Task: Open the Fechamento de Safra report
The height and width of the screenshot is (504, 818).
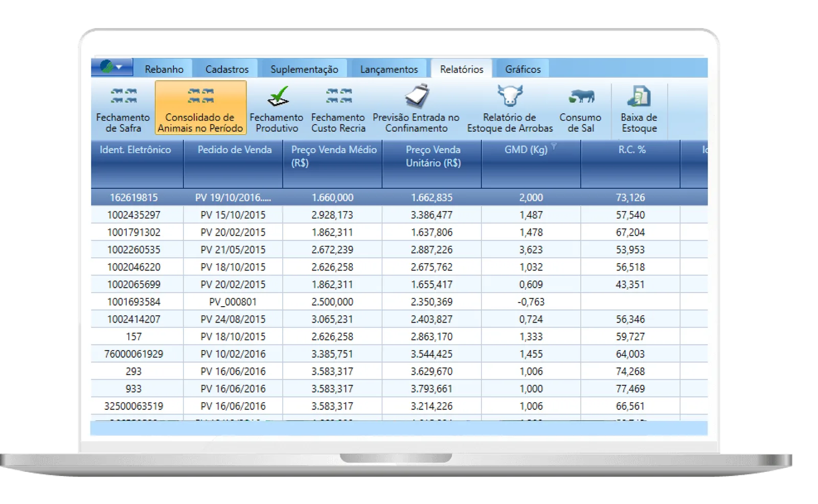Action: (123, 108)
